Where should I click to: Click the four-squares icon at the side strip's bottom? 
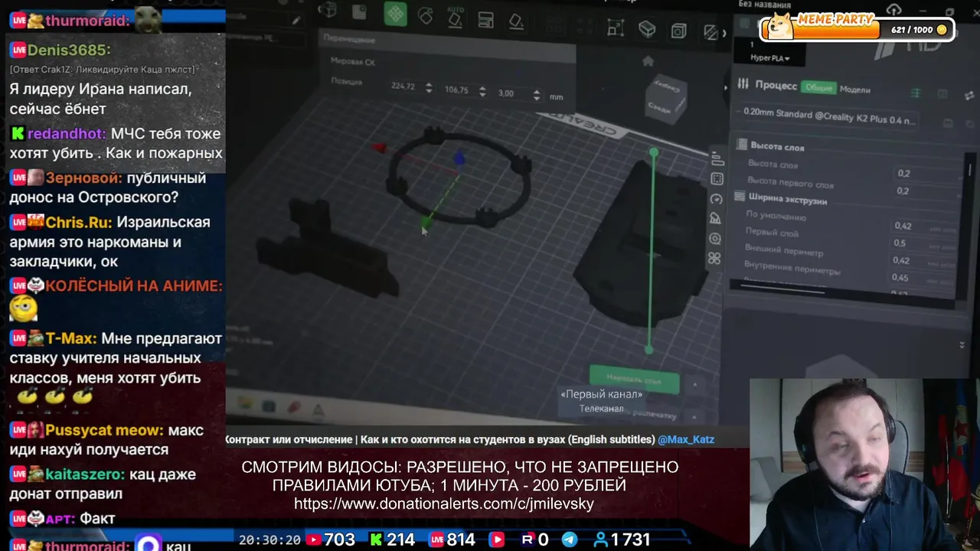tap(714, 259)
